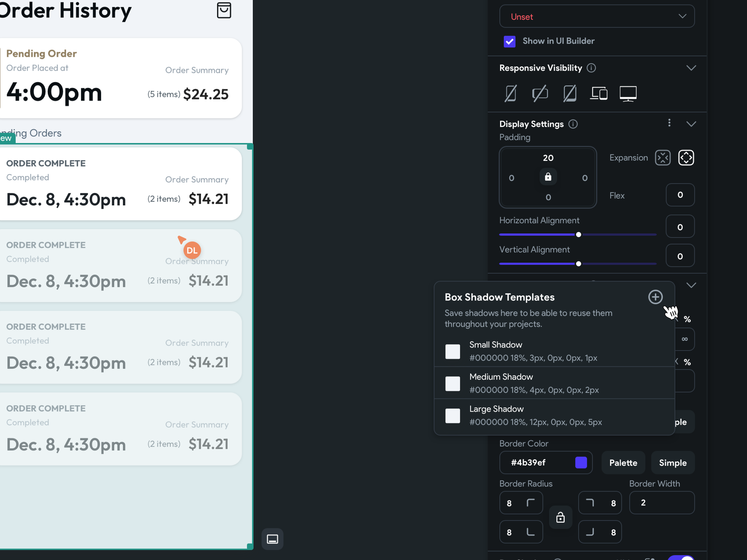The height and width of the screenshot is (560, 747).
Task: Switch to Simple border color mode
Action: point(673,463)
